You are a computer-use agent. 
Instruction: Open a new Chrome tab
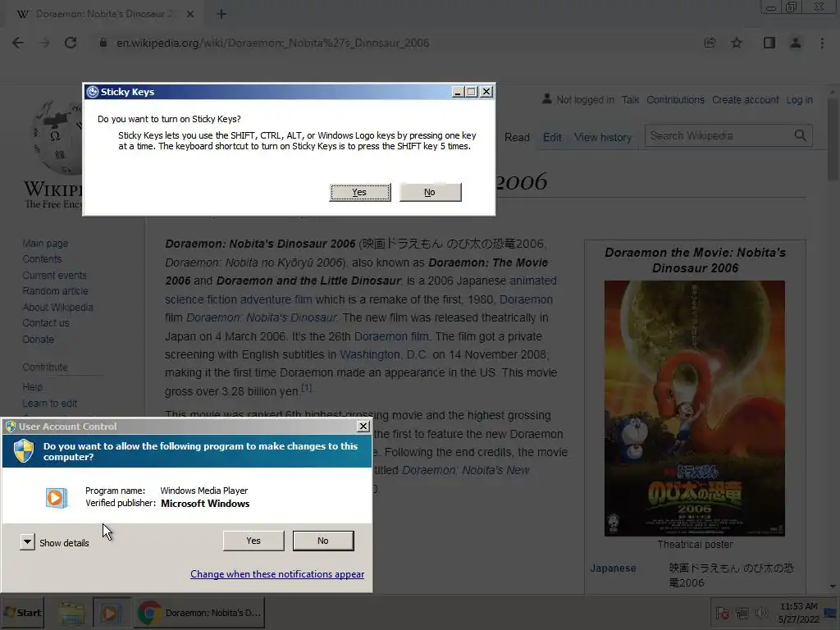221,14
